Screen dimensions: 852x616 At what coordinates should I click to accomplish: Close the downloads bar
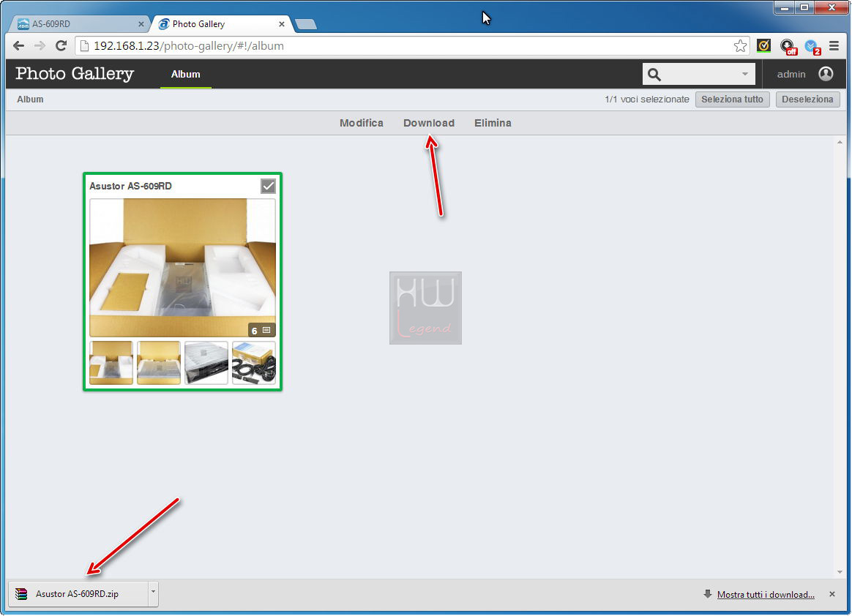click(x=832, y=594)
